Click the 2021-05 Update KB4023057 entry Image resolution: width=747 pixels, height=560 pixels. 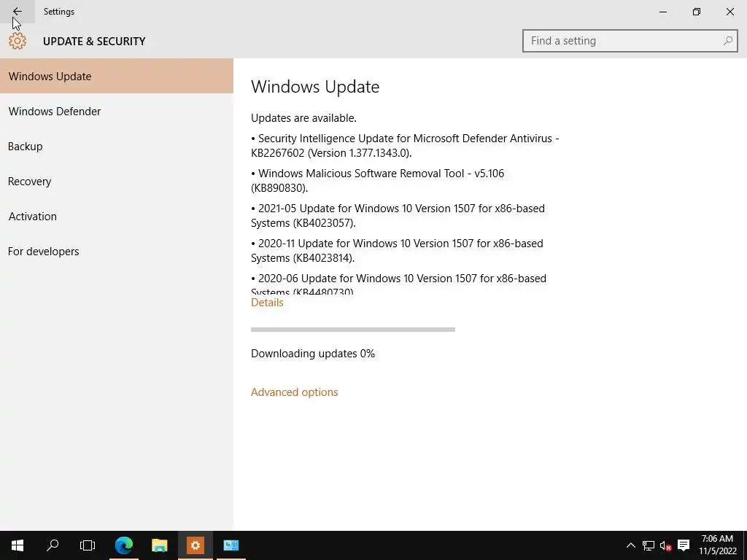(x=398, y=216)
